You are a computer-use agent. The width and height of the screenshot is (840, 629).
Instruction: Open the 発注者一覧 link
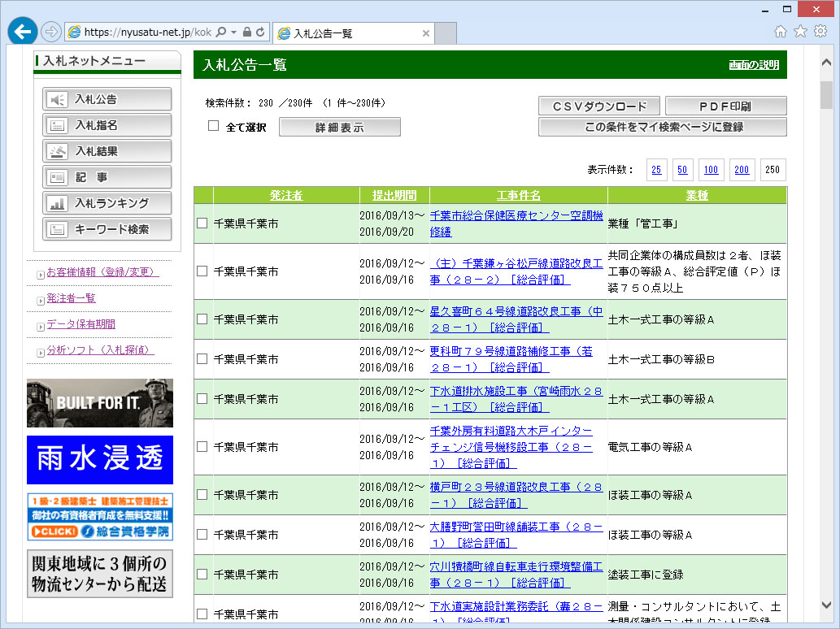71,298
